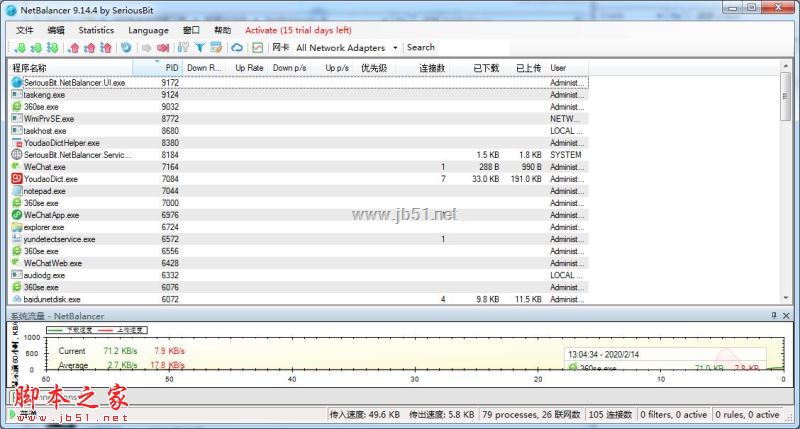The width and height of the screenshot is (800, 429).
Task: Click the 79 processes status bar entry
Action: 531,415
